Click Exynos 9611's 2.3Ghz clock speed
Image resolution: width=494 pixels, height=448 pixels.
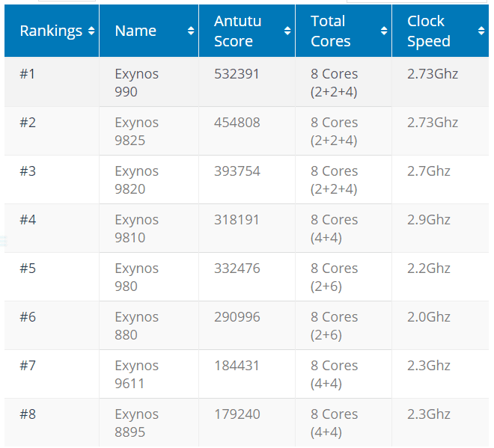coord(429,366)
